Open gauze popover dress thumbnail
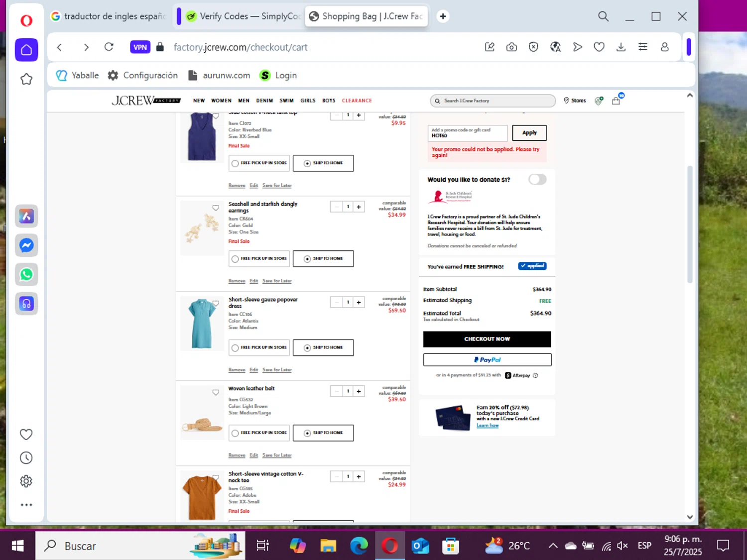Screen dimensions: 747x560 [202, 324]
